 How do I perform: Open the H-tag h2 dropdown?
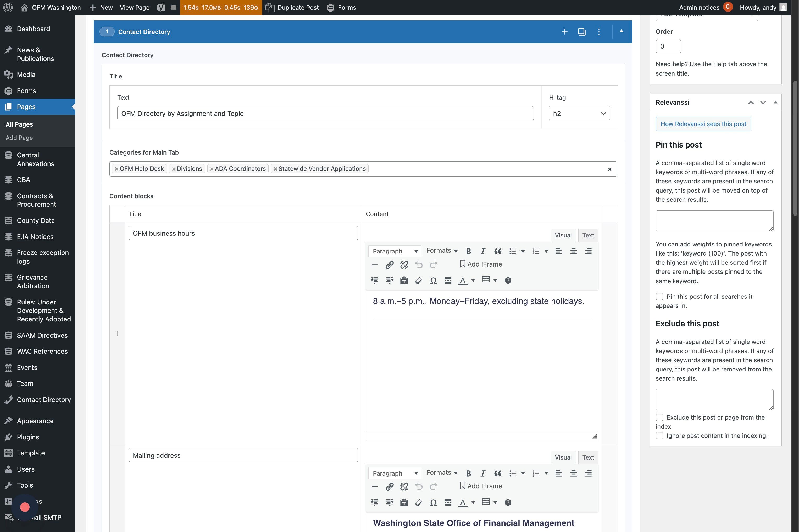(579, 113)
